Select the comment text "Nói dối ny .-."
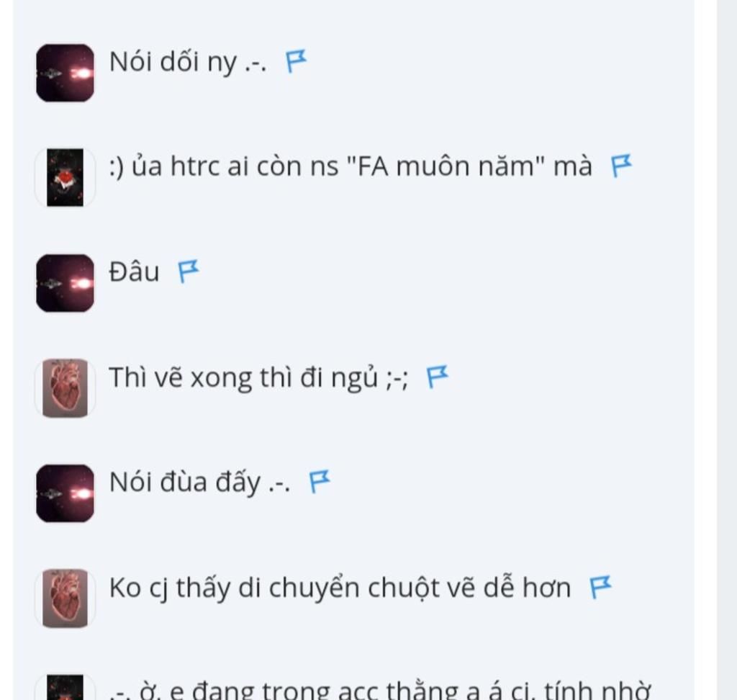The height and width of the screenshot is (700, 737). tap(188, 62)
